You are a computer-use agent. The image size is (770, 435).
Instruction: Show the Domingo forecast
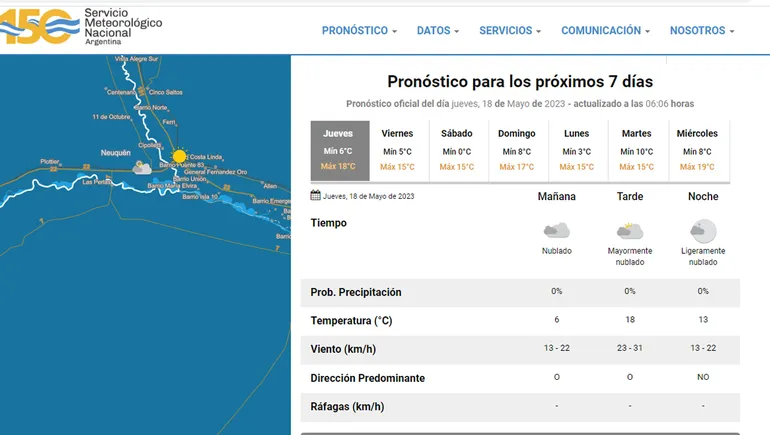click(x=517, y=151)
